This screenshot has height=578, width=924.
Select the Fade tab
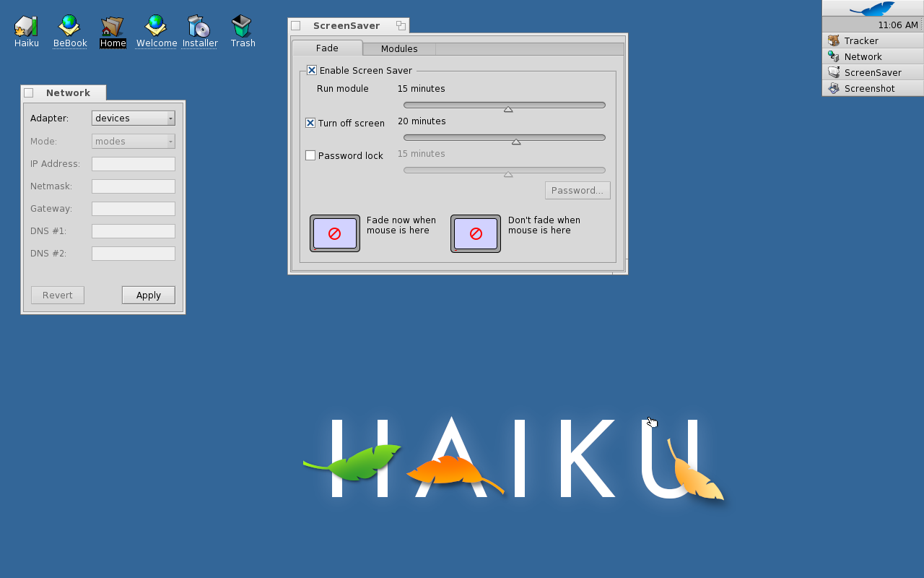pyautogui.click(x=327, y=48)
